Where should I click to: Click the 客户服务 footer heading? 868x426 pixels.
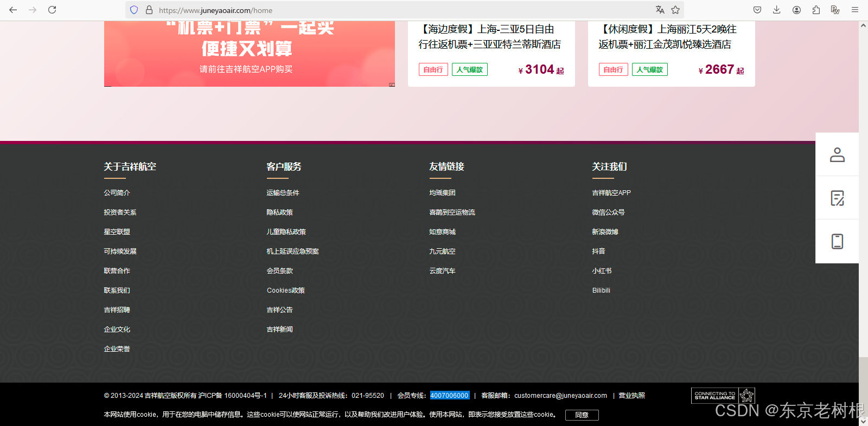(284, 166)
